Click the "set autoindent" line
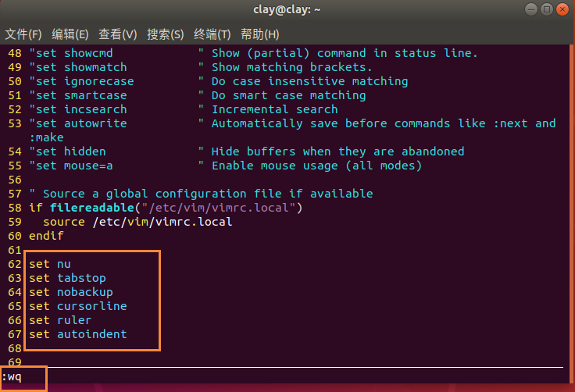Viewport: 575px width, 392px height. tap(78, 334)
